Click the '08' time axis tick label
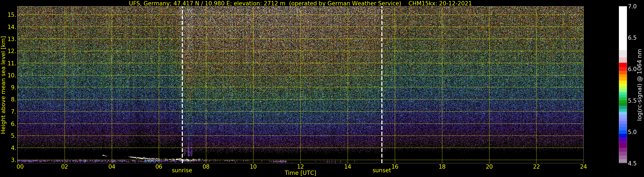Viewport: 644px width, 177px height. (206, 167)
